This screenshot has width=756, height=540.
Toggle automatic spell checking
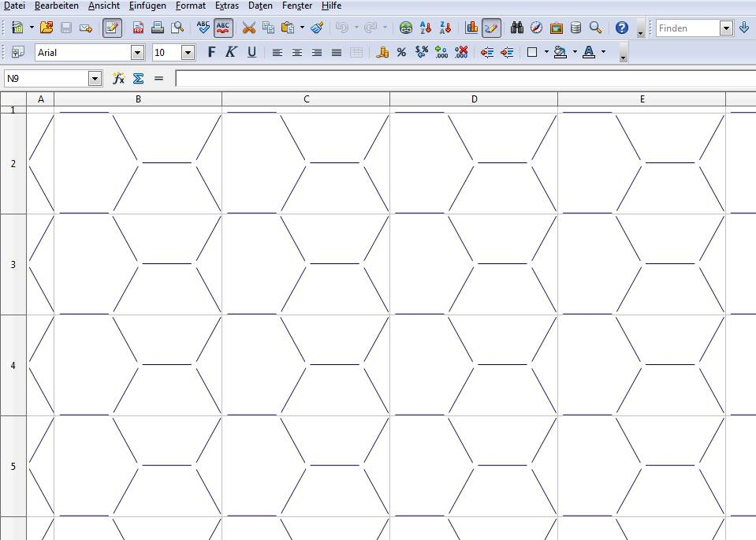(223, 28)
